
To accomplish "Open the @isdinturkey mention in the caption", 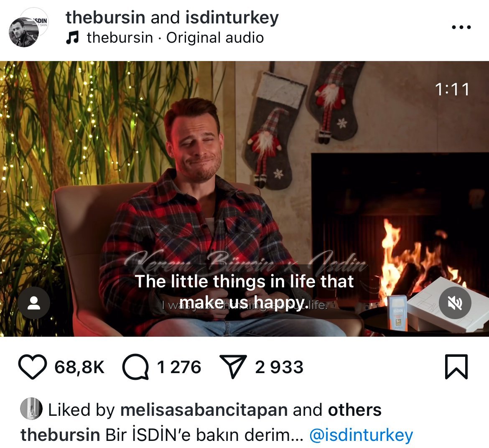I will [361, 435].
